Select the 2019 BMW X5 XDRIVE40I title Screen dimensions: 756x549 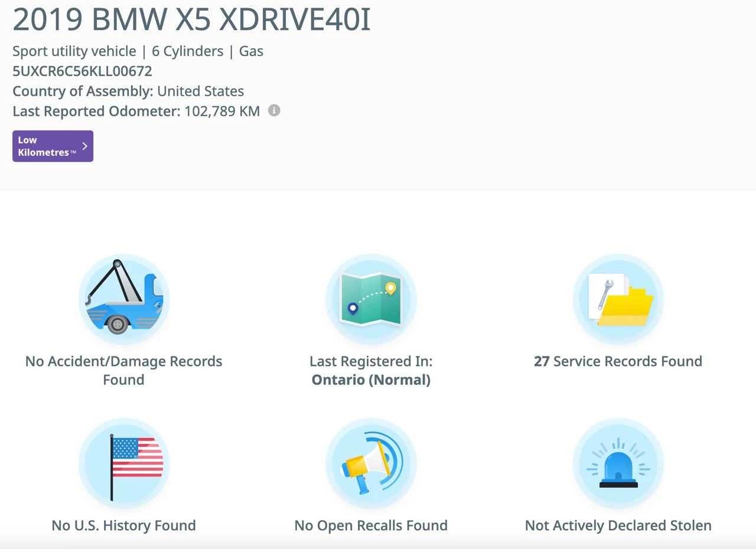pyautogui.click(x=191, y=19)
